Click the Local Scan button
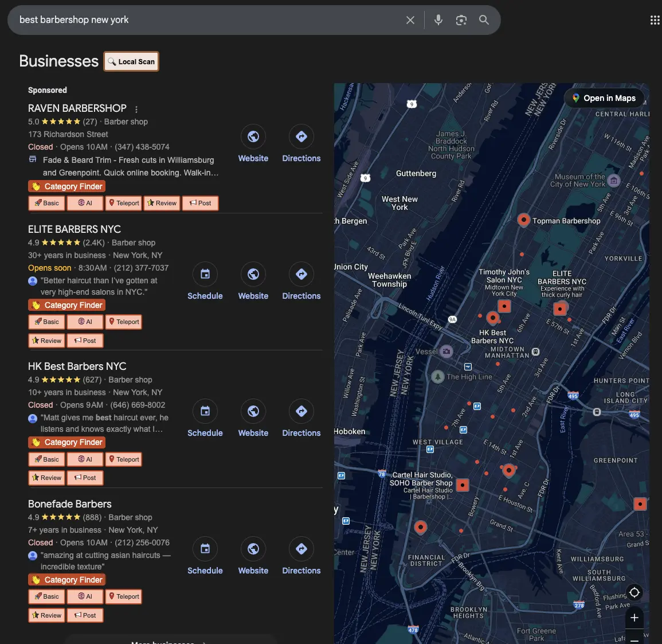Screen dimensions: 662x644 tap(131, 61)
